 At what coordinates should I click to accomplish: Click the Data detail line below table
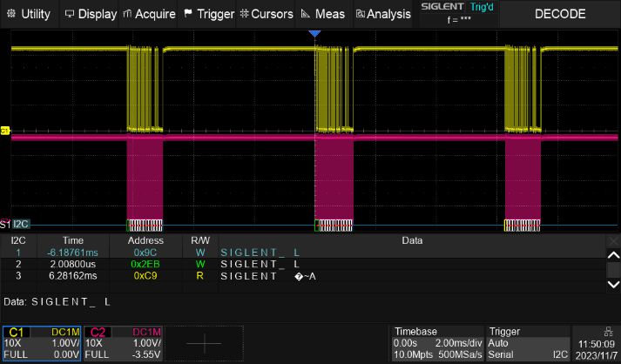tap(57, 302)
